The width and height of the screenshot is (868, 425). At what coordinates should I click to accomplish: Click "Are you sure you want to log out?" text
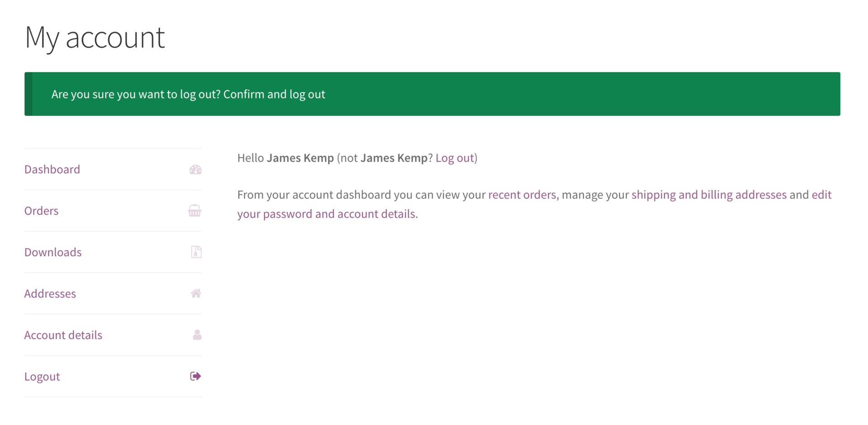tap(136, 94)
